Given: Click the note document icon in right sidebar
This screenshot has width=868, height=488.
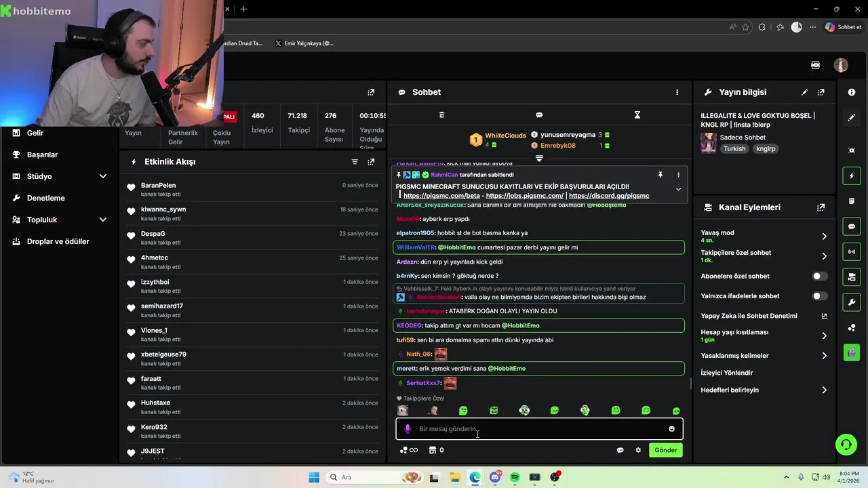Looking at the screenshot, I should [x=852, y=201].
